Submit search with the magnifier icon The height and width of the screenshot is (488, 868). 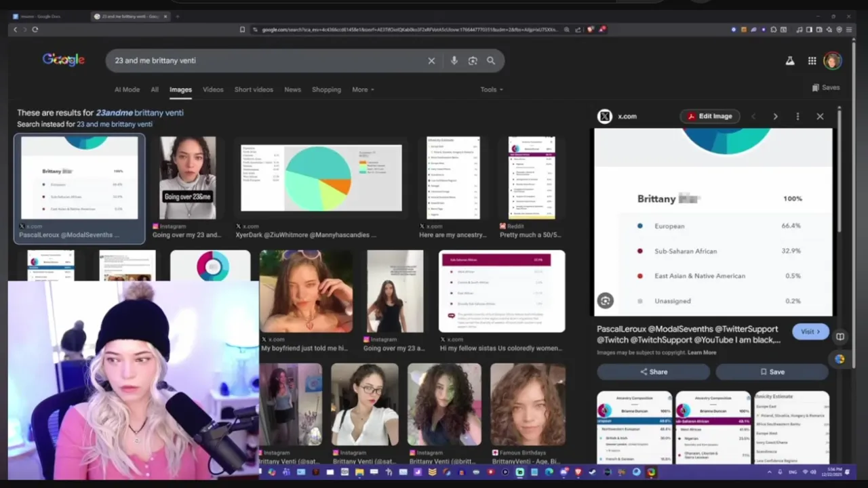click(x=491, y=60)
